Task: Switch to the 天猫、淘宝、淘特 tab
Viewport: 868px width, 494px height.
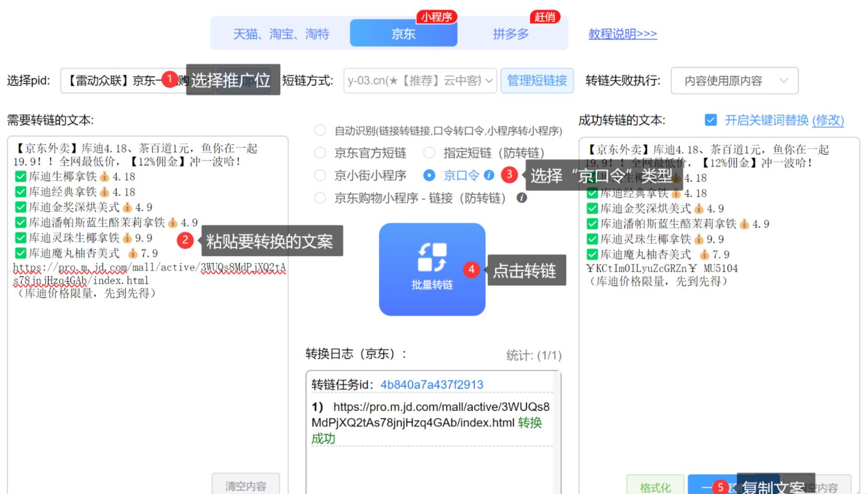Action: pos(281,34)
